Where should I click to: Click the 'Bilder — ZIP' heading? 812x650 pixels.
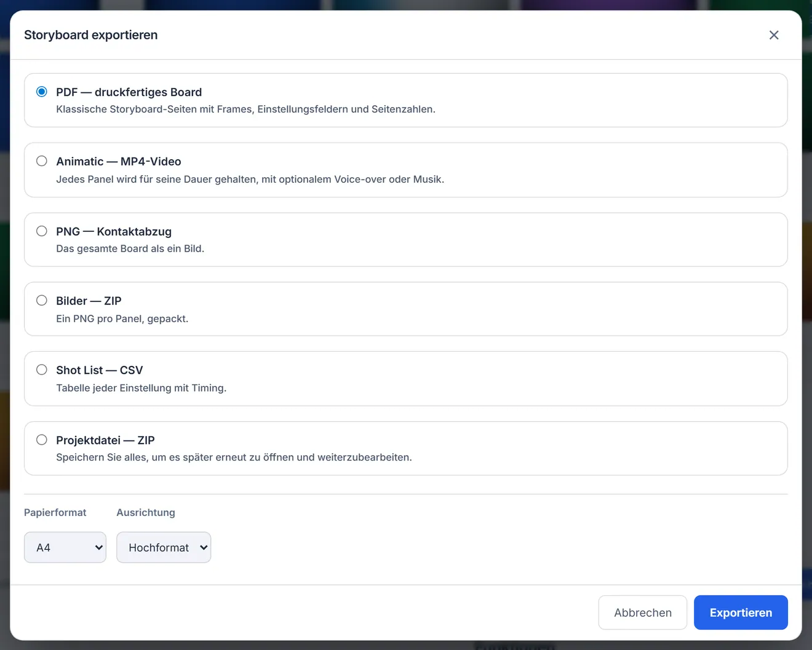[x=89, y=301]
